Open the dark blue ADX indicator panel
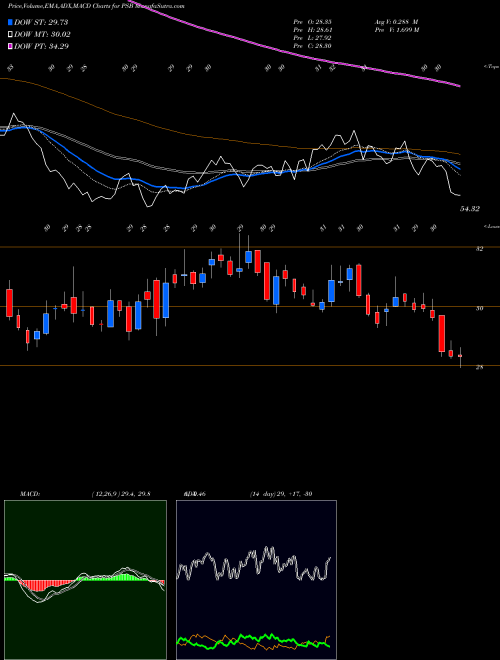 click(256, 580)
